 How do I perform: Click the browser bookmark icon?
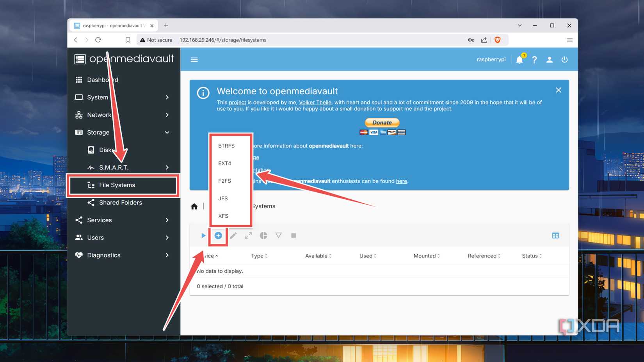coord(128,40)
